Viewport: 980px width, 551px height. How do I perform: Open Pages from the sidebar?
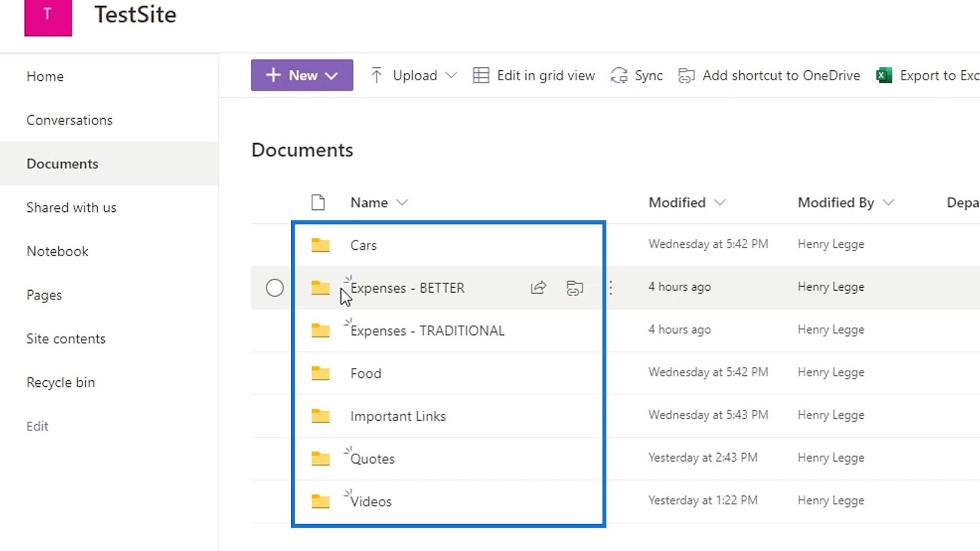point(44,295)
